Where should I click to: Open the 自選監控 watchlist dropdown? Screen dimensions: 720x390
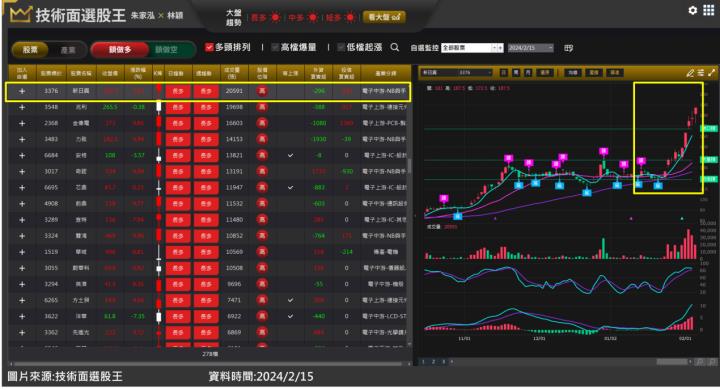click(472, 48)
